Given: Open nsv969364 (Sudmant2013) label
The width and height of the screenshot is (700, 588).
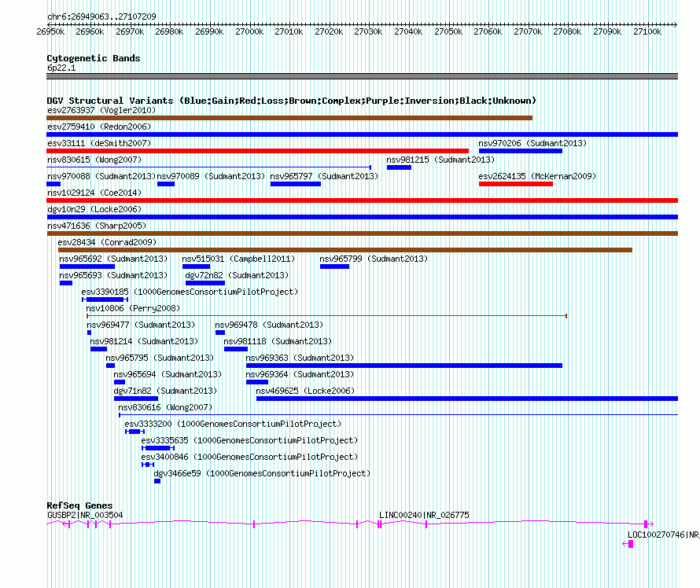Looking at the screenshot, I should [x=300, y=374].
